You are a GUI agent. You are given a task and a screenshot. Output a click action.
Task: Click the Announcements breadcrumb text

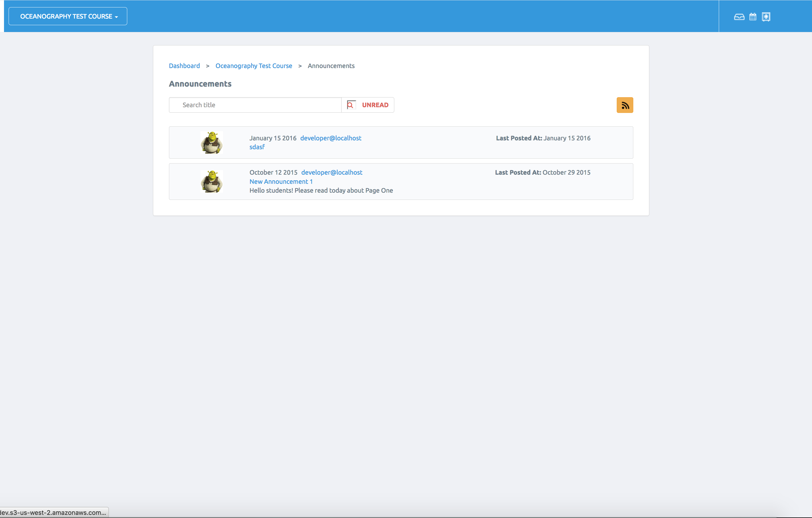pos(331,66)
